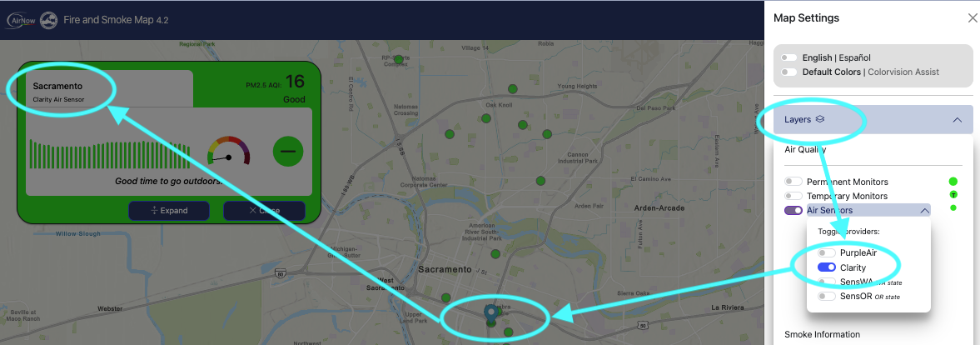980x345 pixels.
Task: Click green Permanent Monitors legend dot
Action: coord(953,182)
